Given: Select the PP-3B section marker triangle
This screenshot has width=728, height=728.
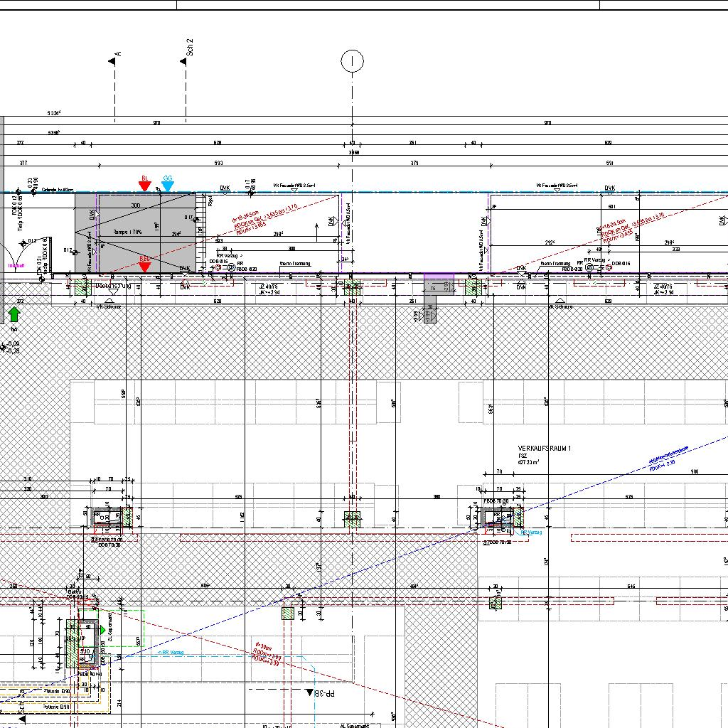Looking at the screenshot, I should tap(309, 692).
